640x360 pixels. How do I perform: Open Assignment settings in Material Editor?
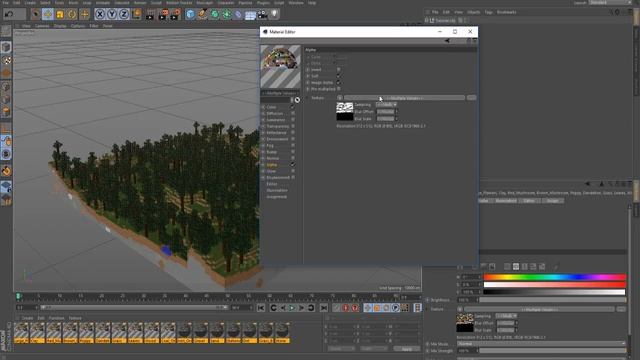point(276,197)
